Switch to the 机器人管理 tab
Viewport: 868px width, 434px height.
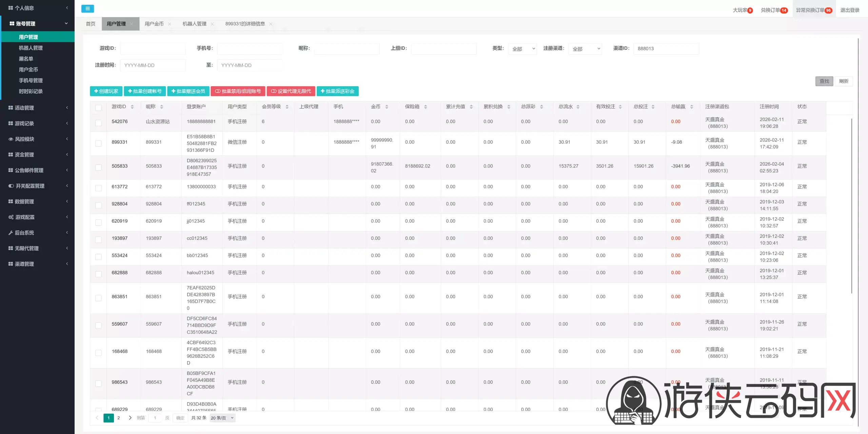click(x=194, y=24)
